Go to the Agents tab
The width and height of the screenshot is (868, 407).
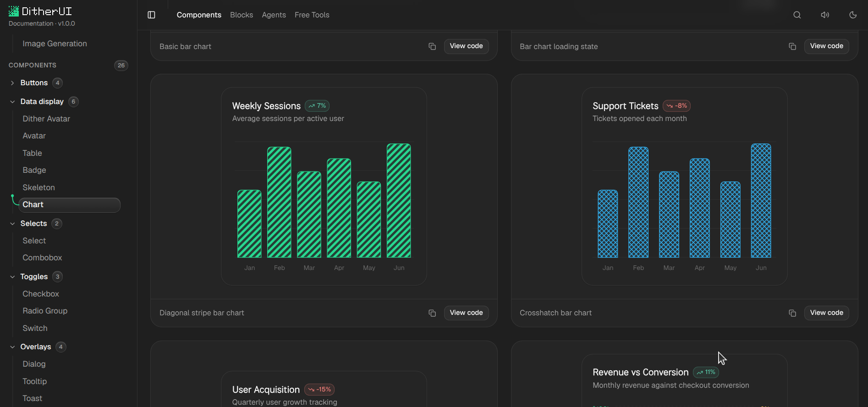[x=274, y=15]
